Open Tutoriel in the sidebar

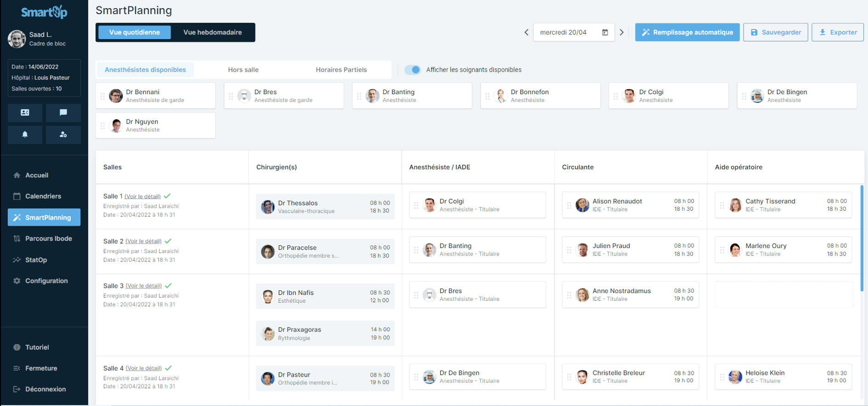click(37, 347)
